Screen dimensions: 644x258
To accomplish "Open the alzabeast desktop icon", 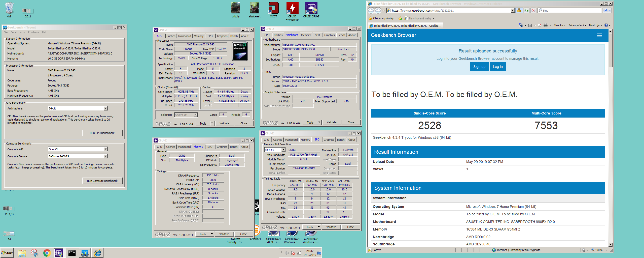I will [x=255, y=10].
